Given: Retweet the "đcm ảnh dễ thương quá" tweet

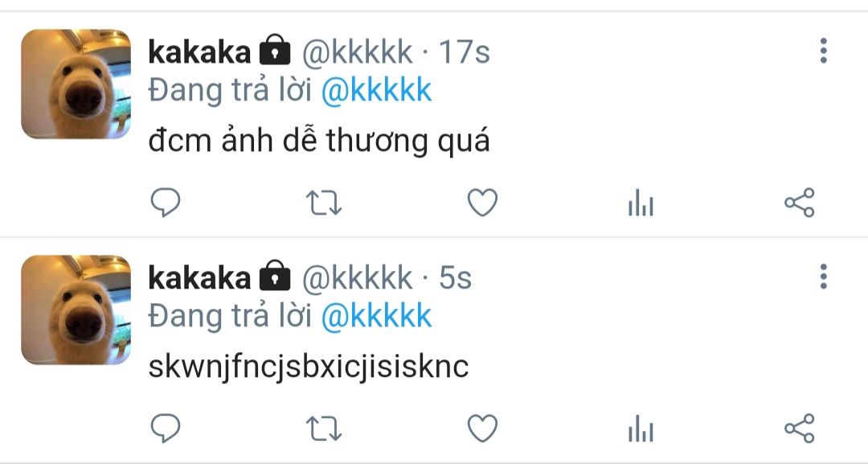Looking at the screenshot, I should (x=325, y=203).
